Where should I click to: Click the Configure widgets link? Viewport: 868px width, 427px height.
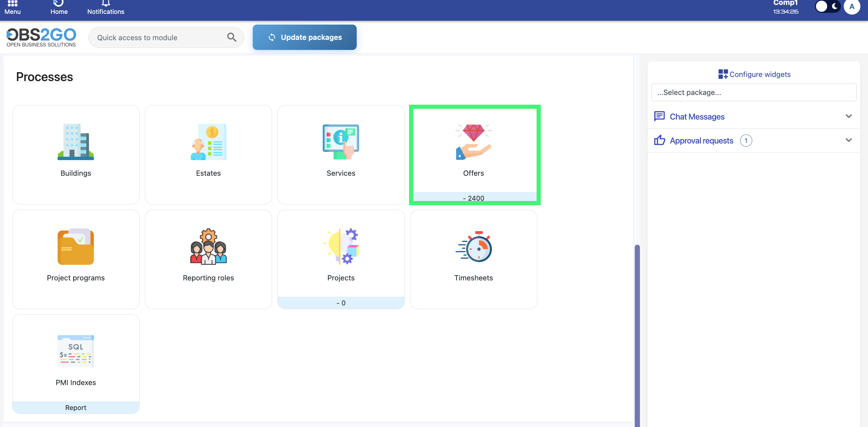(x=754, y=74)
